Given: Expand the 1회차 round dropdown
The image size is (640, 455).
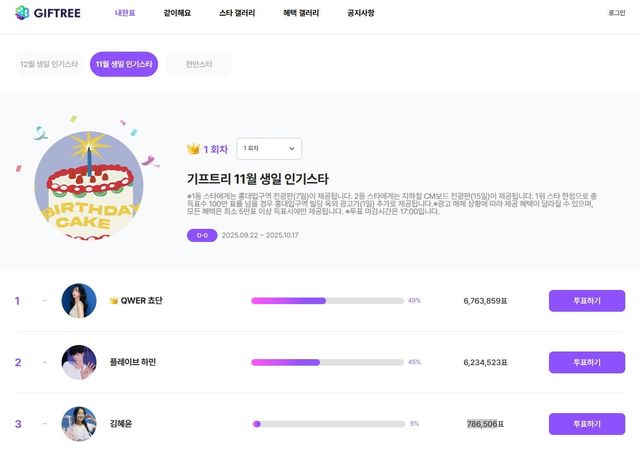Looking at the screenshot, I should coord(269,149).
